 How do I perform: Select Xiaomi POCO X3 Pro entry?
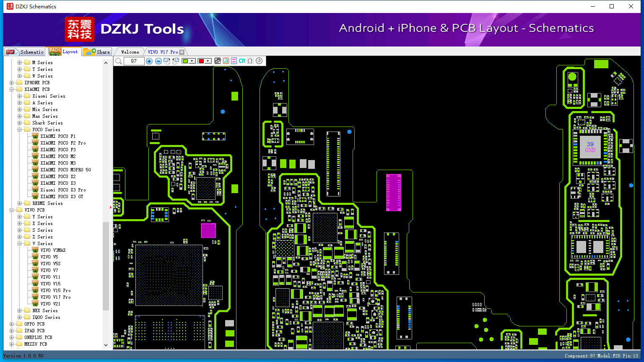[63, 190]
